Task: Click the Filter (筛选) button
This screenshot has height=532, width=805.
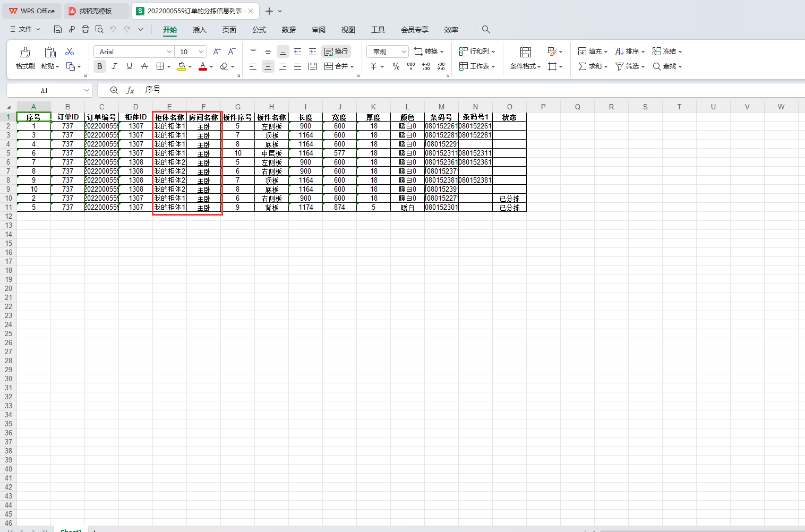Action: [x=630, y=66]
